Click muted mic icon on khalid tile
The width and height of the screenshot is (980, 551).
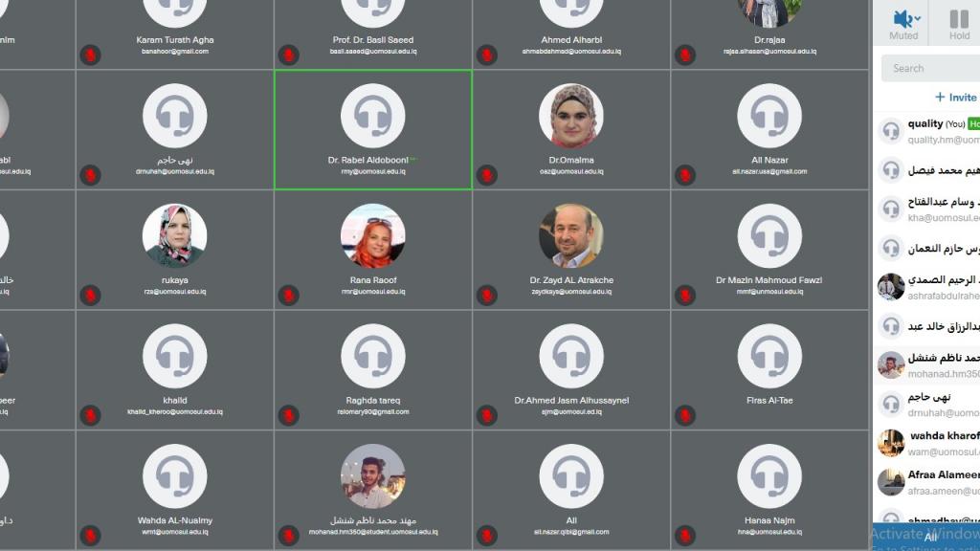point(90,415)
